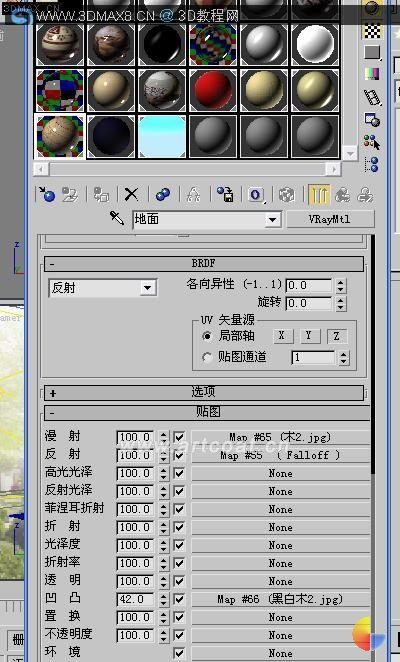Click the Reset Map/Material X icon
Image resolution: width=400 pixels, height=662 pixels.
pyautogui.click(x=131, y=195)
